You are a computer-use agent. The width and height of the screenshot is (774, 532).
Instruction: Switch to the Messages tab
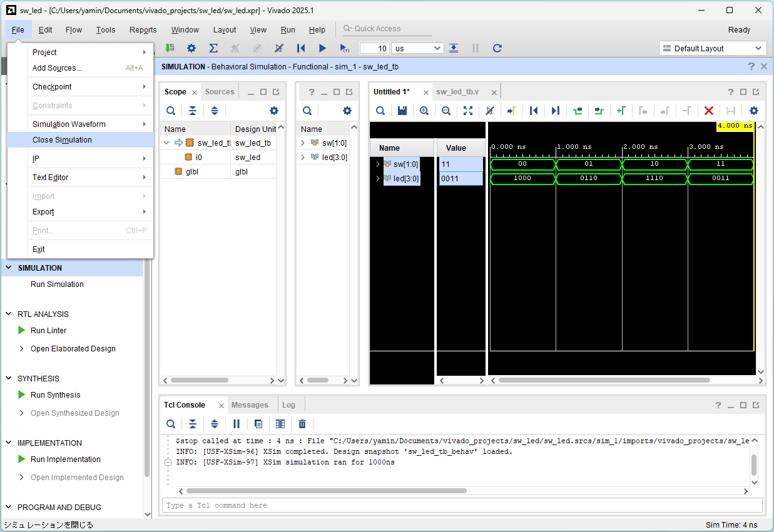pyautogui.click(x=250, y=405)
